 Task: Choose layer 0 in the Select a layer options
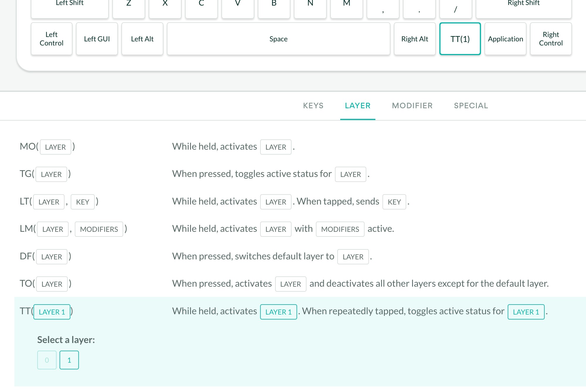(47, 360)
